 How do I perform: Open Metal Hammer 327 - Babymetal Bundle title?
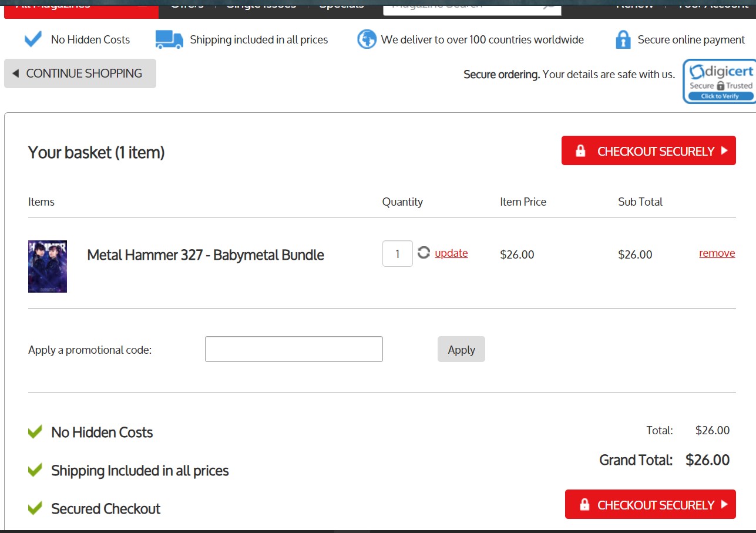coord(206,254)
